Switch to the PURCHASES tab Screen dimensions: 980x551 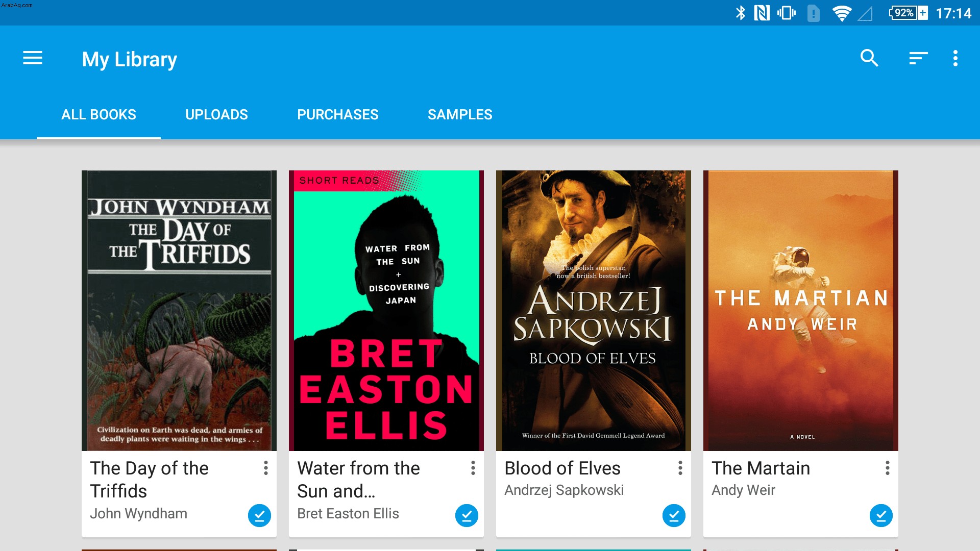point(338,114)
